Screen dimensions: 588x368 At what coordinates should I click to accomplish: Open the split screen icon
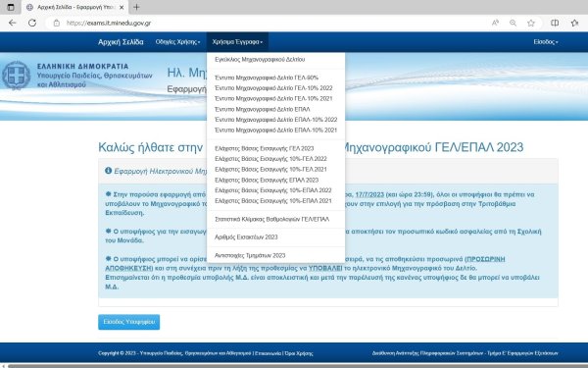point(555,23)
